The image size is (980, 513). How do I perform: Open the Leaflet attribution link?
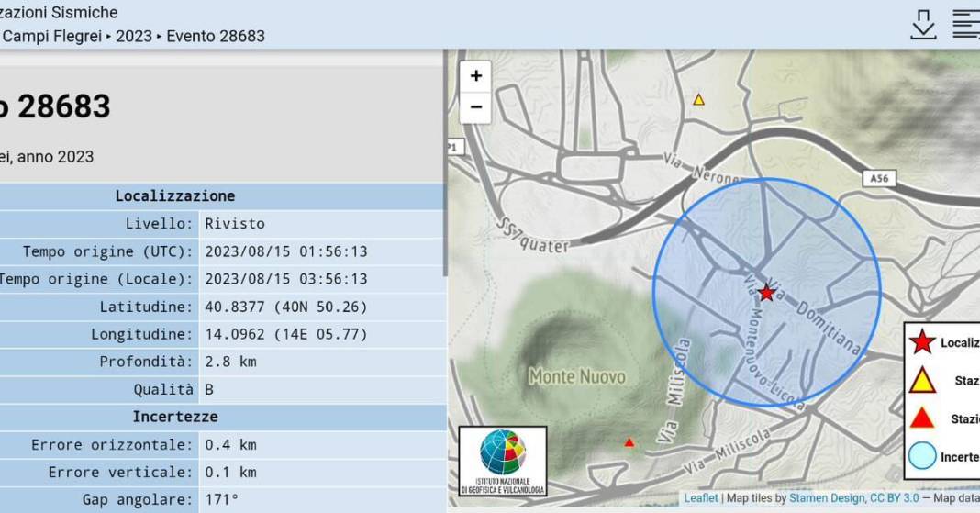[x=701, y=498]
